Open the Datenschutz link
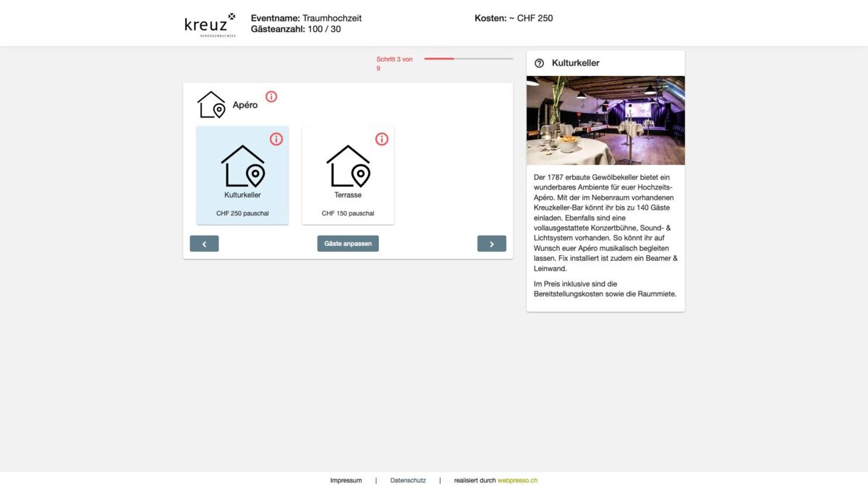868x488 pixels. [x=408, y=480]
